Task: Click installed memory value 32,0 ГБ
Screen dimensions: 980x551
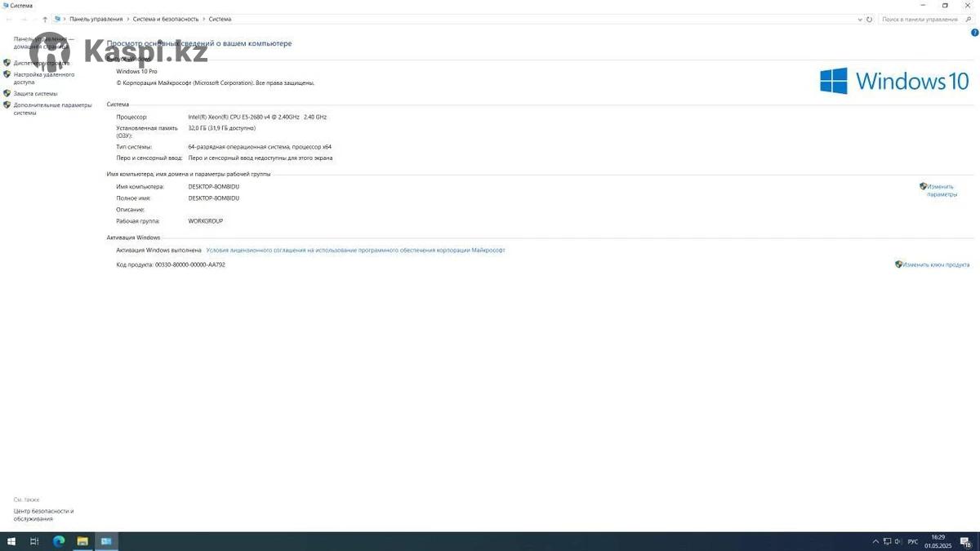Action: 222,128
